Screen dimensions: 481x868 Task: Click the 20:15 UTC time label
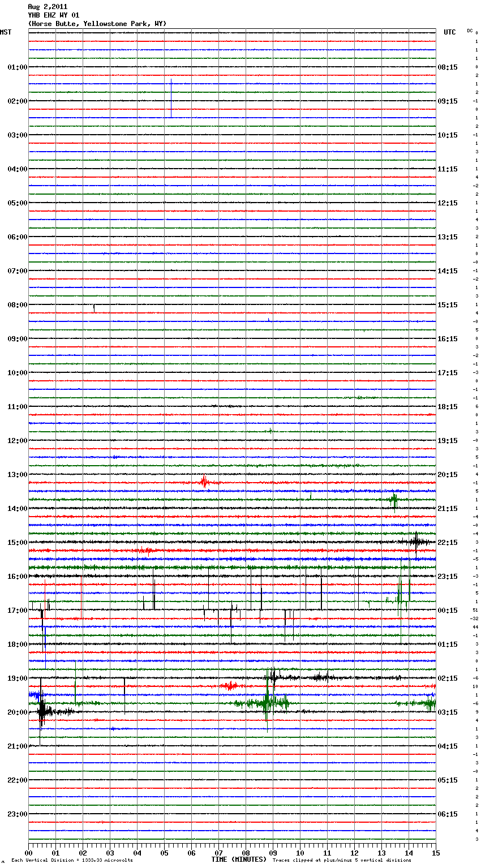coord(448,475)
